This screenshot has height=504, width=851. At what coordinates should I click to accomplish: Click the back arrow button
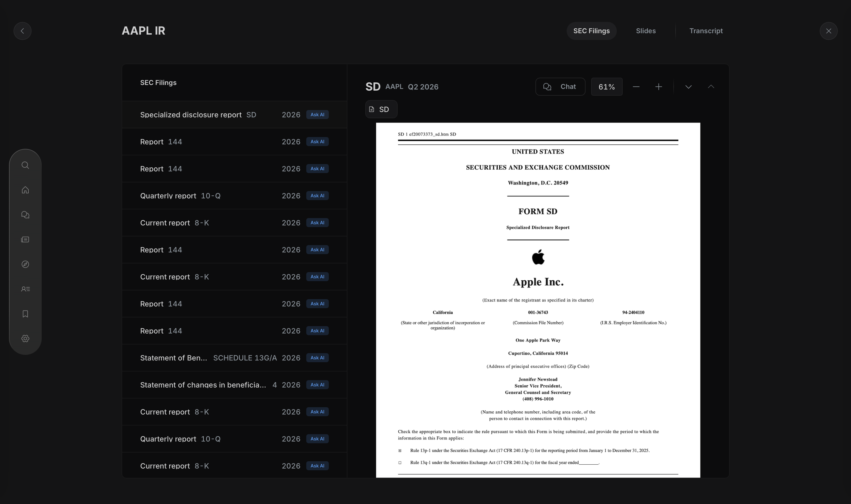click(22, 31)
